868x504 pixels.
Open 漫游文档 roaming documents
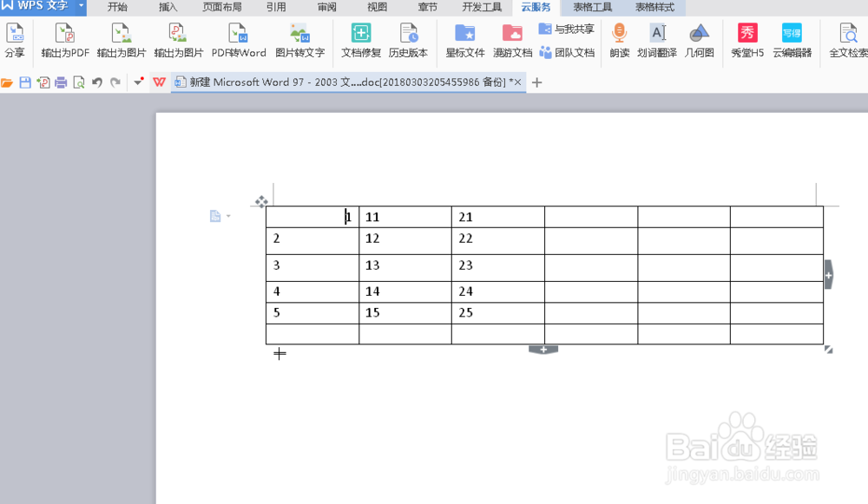point(513,40)
